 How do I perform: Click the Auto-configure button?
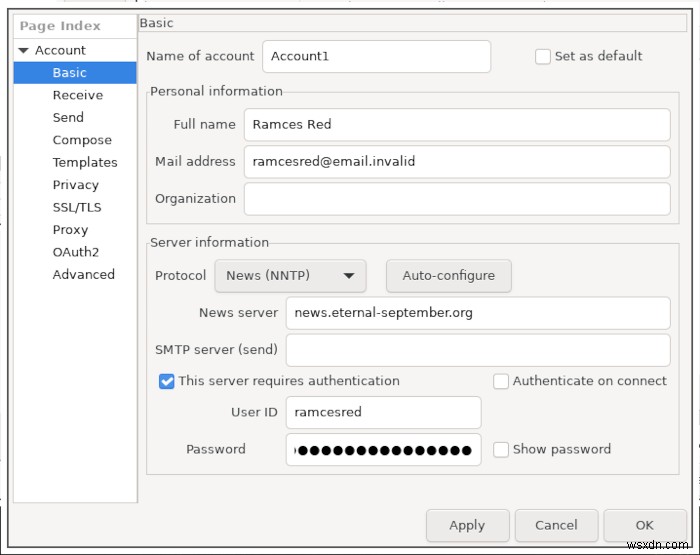pos(449,276)
